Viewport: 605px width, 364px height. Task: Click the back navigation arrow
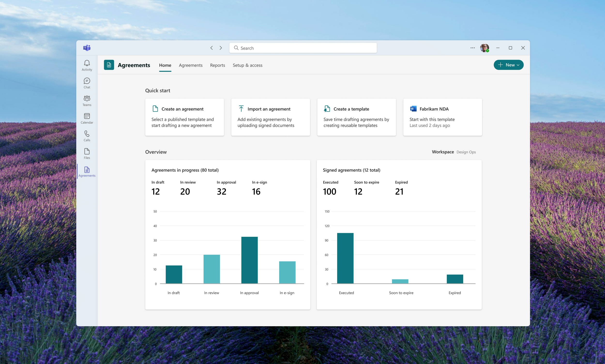coord(211,48)
